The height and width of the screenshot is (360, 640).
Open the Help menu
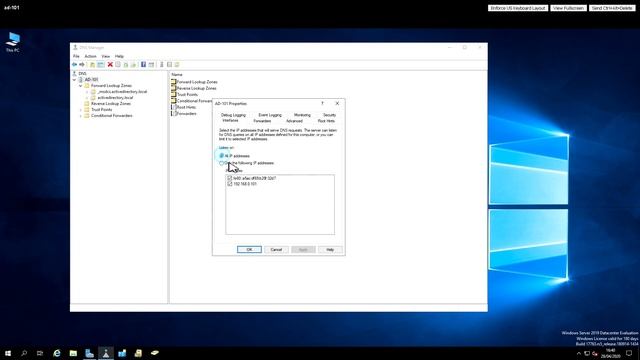[x=119, y=56]
